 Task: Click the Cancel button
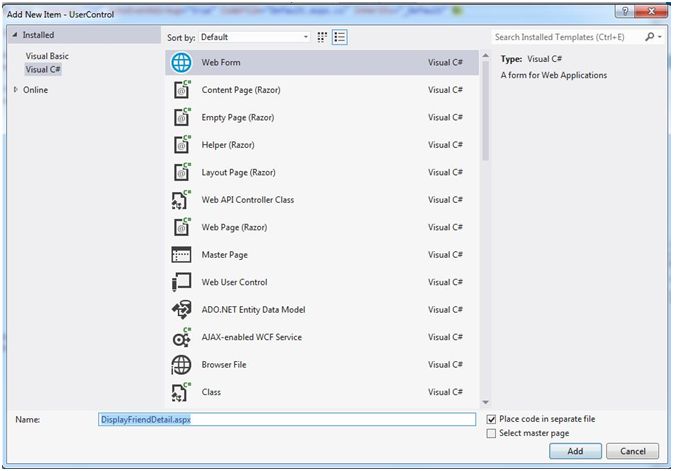pyautogui.click(x=633, y=451)
